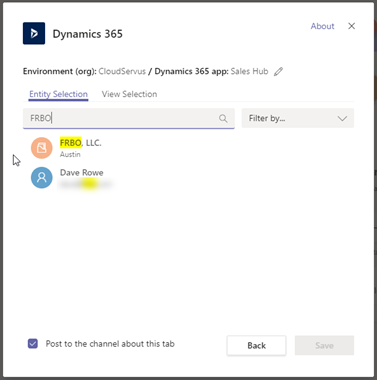Close the Dynamics 365 dialog
377x380 pixels.
pos(351,26)
